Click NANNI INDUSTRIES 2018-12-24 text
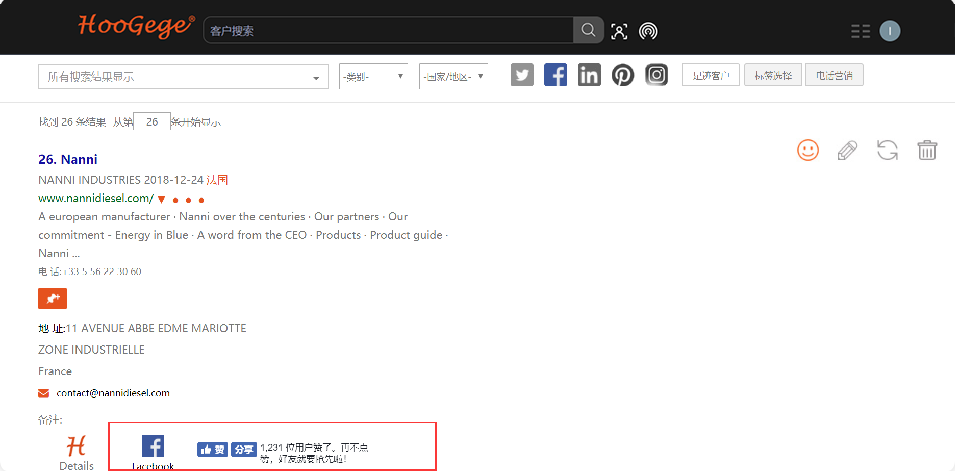The image size is (955, 471). point(121,180)
